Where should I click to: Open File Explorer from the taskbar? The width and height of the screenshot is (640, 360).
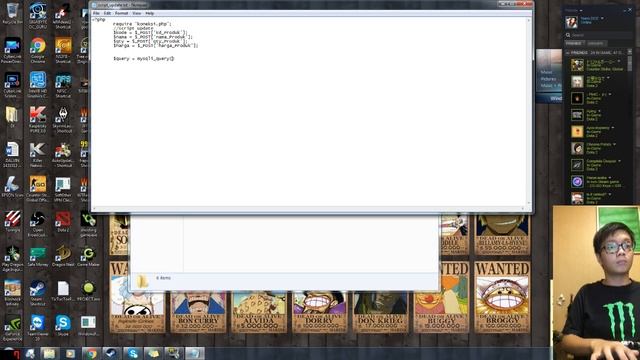click(x=49, y=353)
